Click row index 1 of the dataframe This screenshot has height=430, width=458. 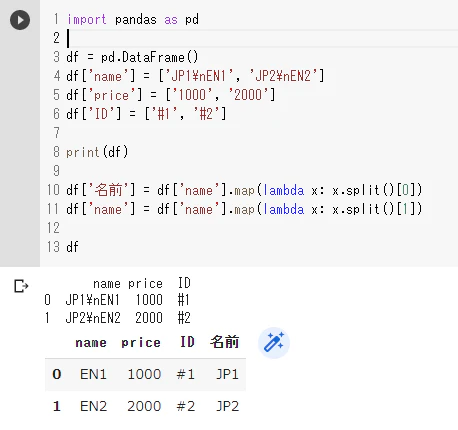(x=57, y=406)
